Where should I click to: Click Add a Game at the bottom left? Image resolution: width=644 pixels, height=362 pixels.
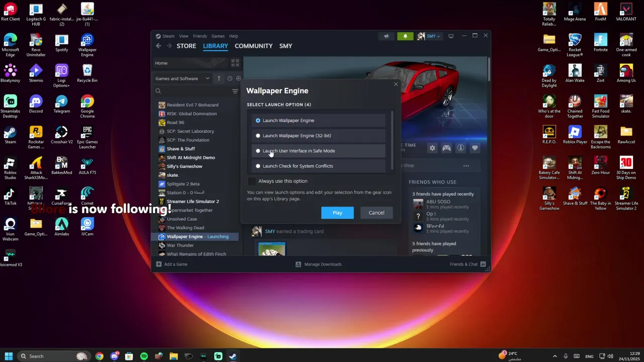click(172, 264)
